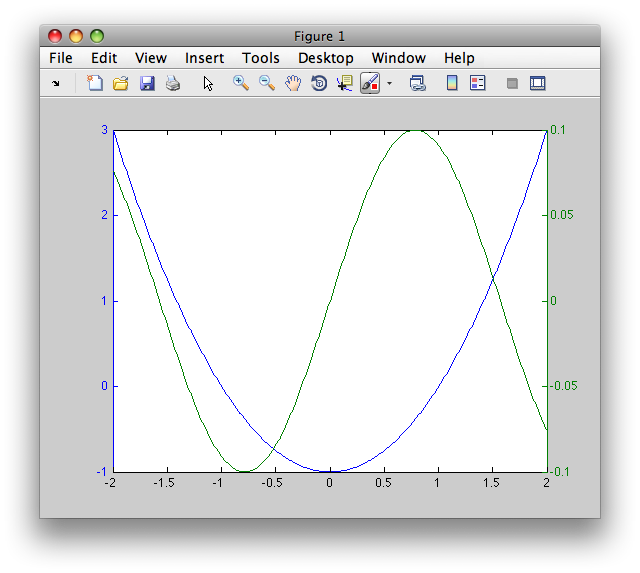Print the figure
This screenshot has width=640, height=573.
(x=173, y=83)
